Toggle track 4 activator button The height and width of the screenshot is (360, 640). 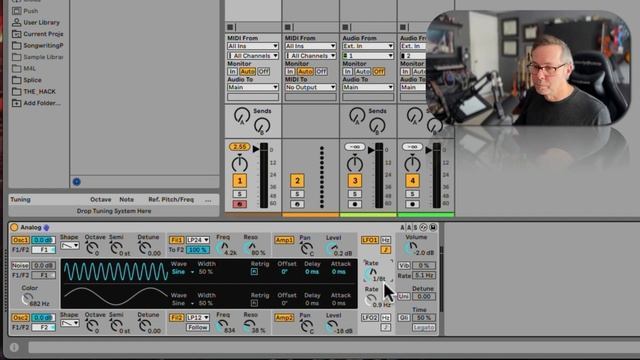(412, 180)
